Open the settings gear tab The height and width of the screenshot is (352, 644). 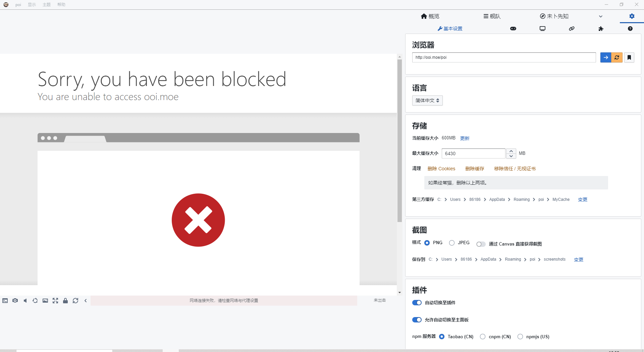pyautogui.click(x=632, y=16)
